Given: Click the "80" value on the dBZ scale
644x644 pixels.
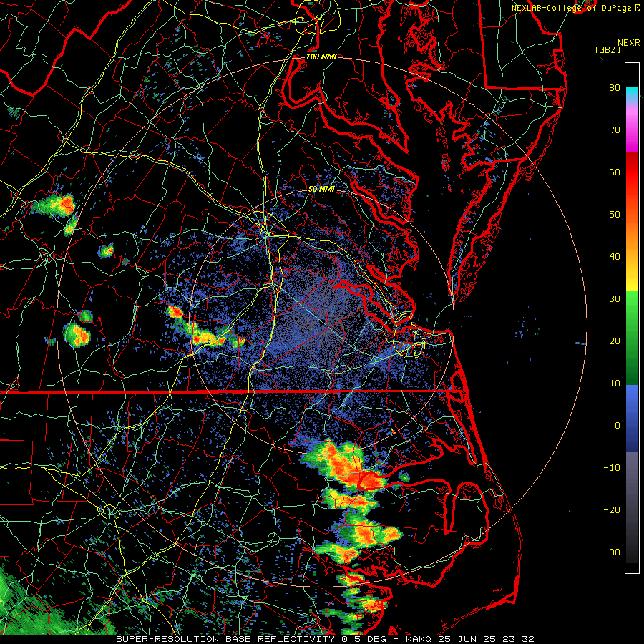Looking at the screenshot, I should click(615, 87).
